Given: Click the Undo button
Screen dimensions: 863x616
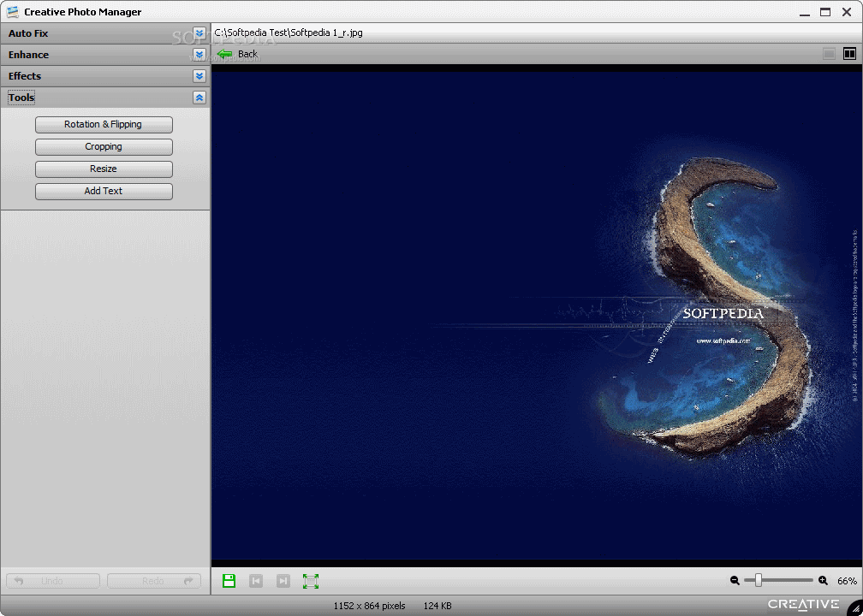Looking at the screenshot, I should point(53,581).
